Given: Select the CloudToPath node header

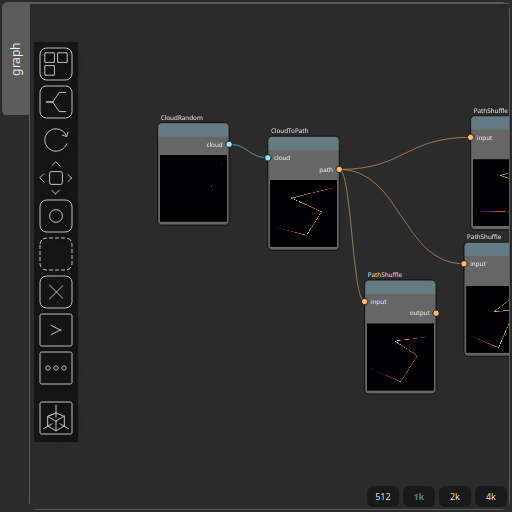Looking at the screenshot, I should 304,144.
